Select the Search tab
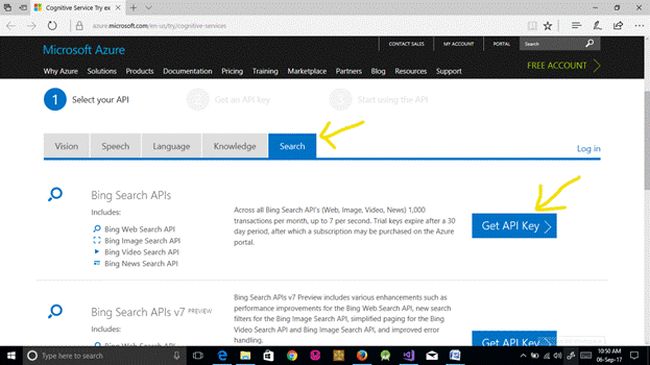This screenshot has height=365, width=650. (292, 146)
